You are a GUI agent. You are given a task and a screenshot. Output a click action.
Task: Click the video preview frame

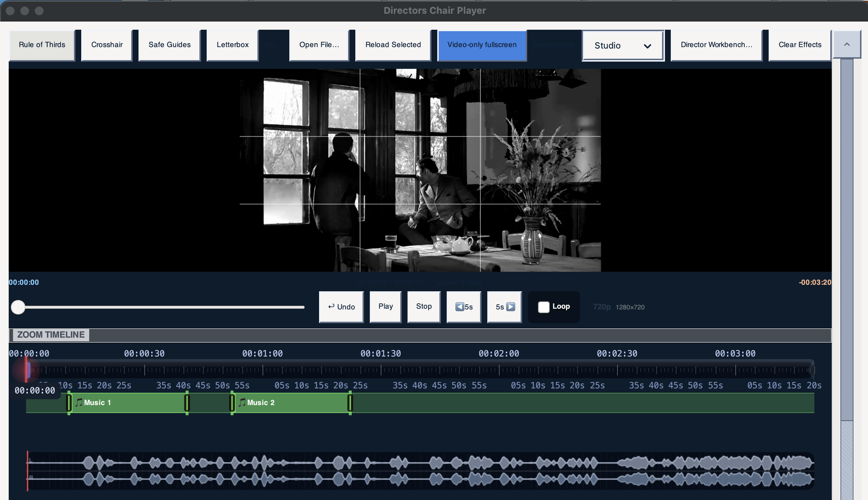pyautogui.click(x=420, y=170)
